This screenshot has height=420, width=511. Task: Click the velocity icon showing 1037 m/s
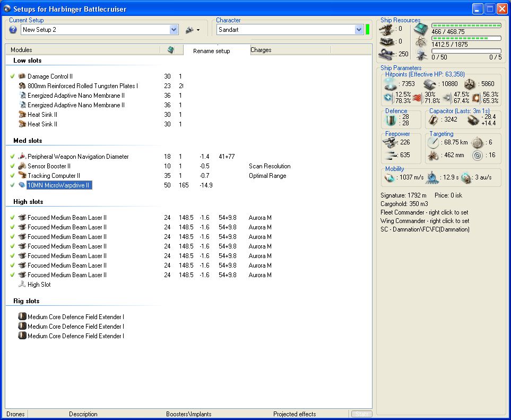(389, 178)
